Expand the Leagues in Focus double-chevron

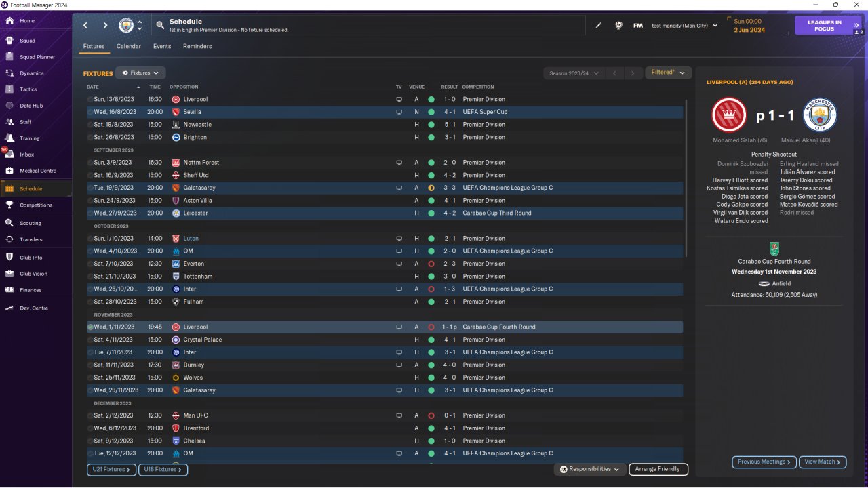(857, 25)
